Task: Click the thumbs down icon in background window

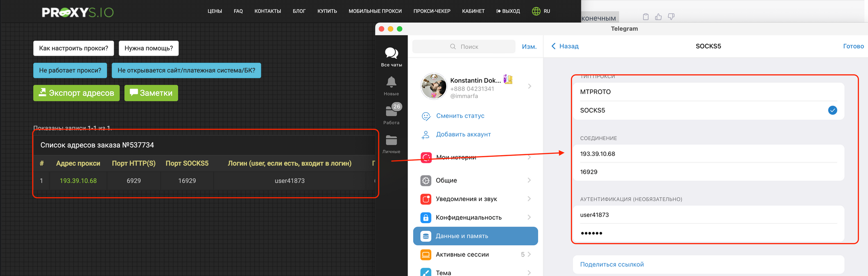Action: tap(671, 16)
